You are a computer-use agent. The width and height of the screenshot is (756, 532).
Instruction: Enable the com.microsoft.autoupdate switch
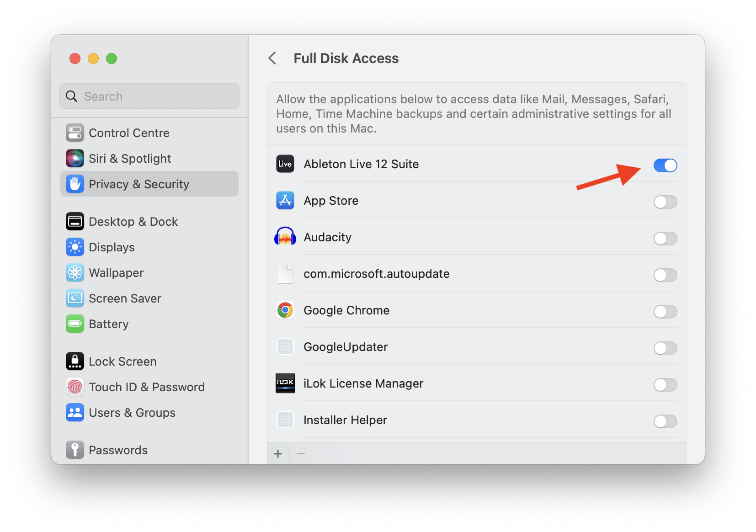[x=665, y=275]
